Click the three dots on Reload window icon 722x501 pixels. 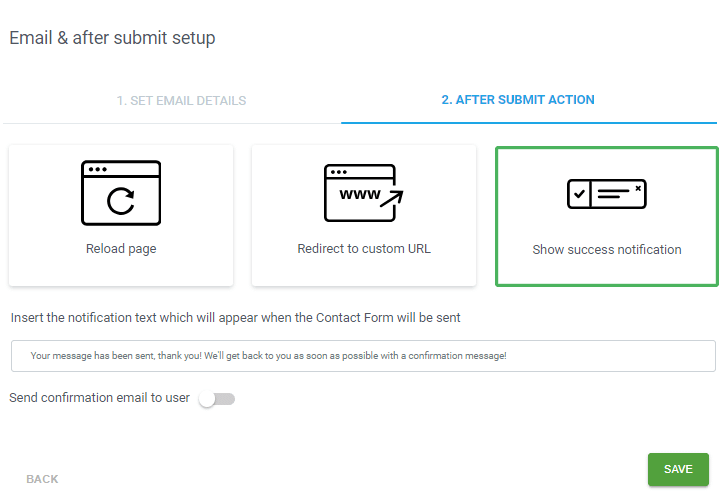(96, 169)
